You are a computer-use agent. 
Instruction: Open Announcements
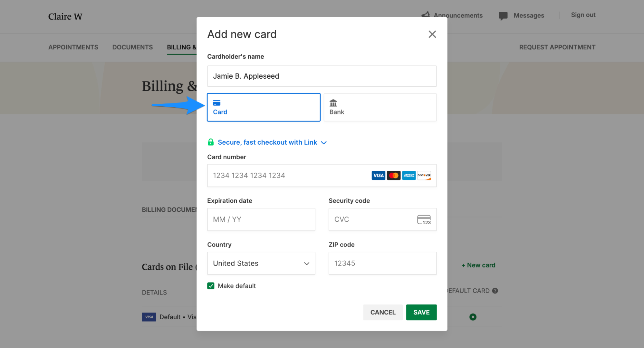click(x=458, y=15)
